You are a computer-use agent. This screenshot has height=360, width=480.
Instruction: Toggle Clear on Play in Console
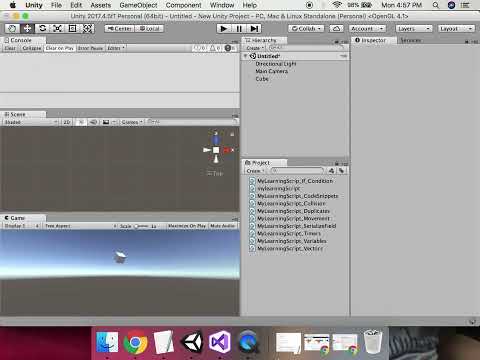(x=59, y=48)
